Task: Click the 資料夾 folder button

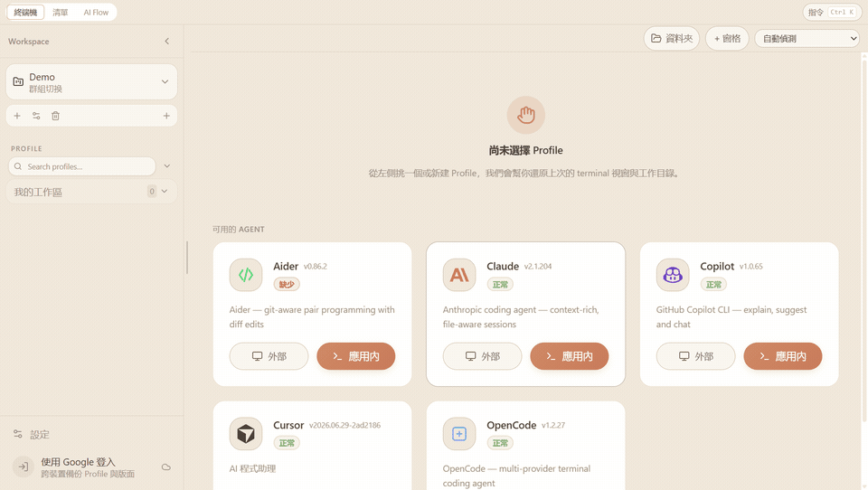Action: [672, 38]
